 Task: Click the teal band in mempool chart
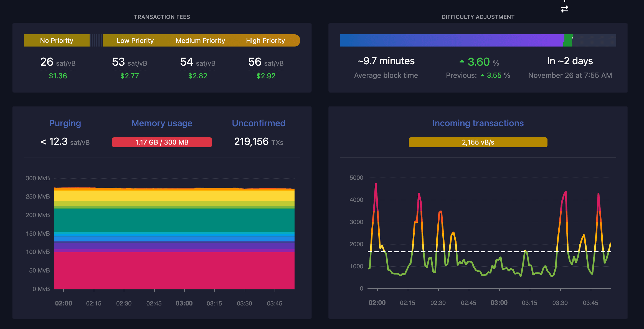[x=174, y=221]
